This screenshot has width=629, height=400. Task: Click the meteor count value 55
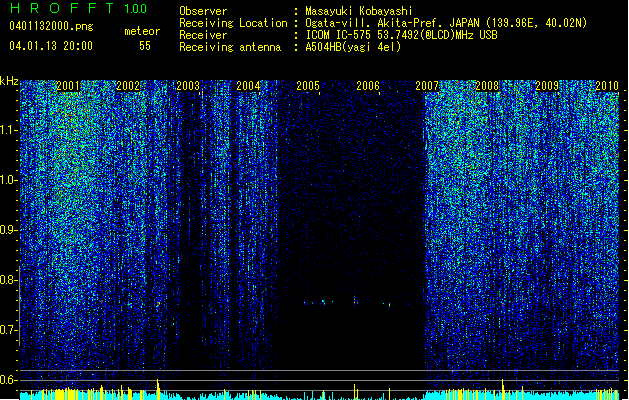point(145,46)
